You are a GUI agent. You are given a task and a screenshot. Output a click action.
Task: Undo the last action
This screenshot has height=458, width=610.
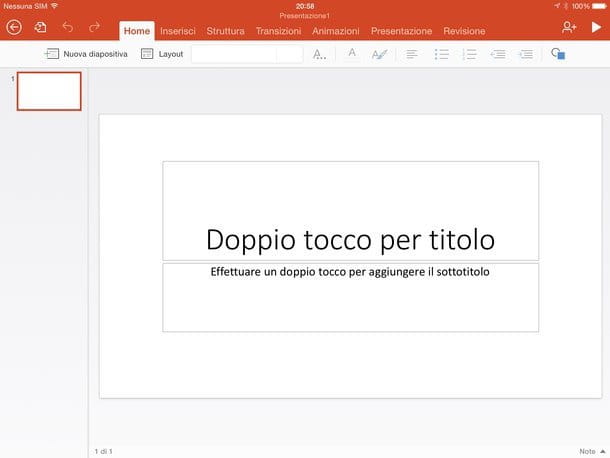pyautogui.click(x=68, y=28)
